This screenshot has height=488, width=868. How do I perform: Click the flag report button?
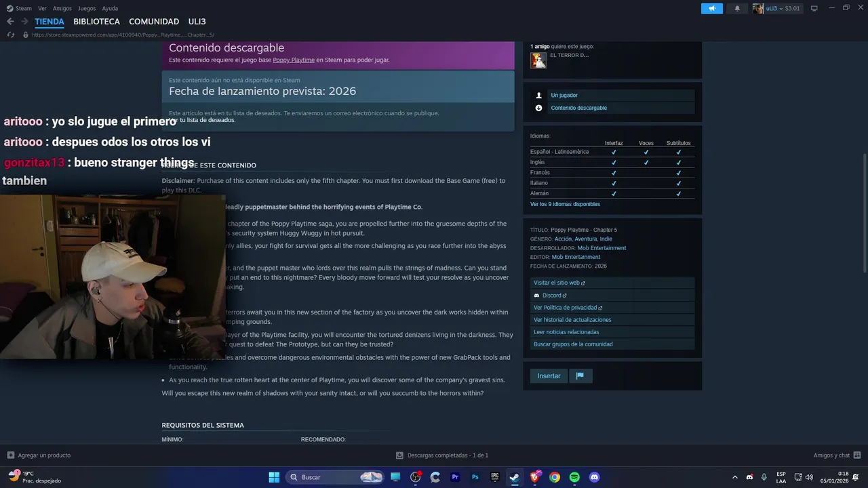click(580, 375)
